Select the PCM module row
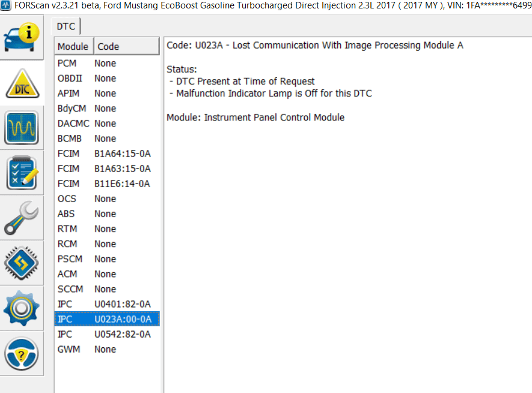This screenshot has height=393, width=532. coord(107,63)
